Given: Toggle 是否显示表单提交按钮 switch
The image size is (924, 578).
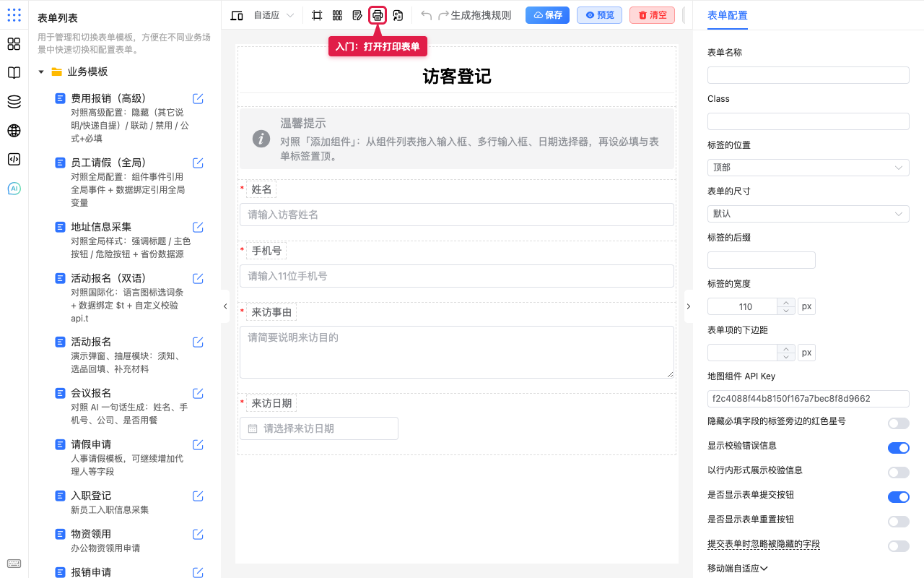Looking at the screenshot, I should click(x=898, y=497).
